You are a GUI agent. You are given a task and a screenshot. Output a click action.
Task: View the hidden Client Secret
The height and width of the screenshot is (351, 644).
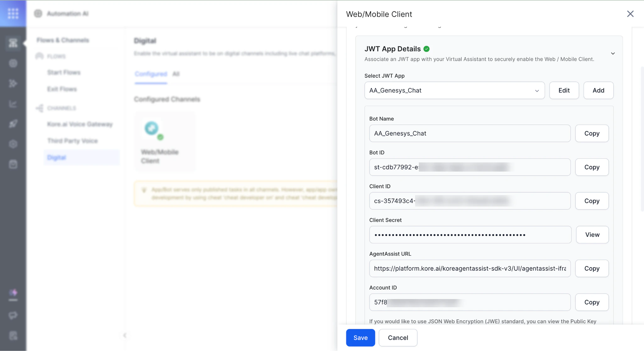pos(592,235)
